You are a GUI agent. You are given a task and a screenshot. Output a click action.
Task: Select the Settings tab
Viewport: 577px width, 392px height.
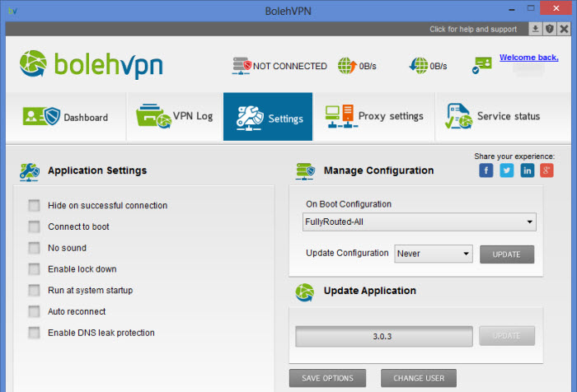268,117
